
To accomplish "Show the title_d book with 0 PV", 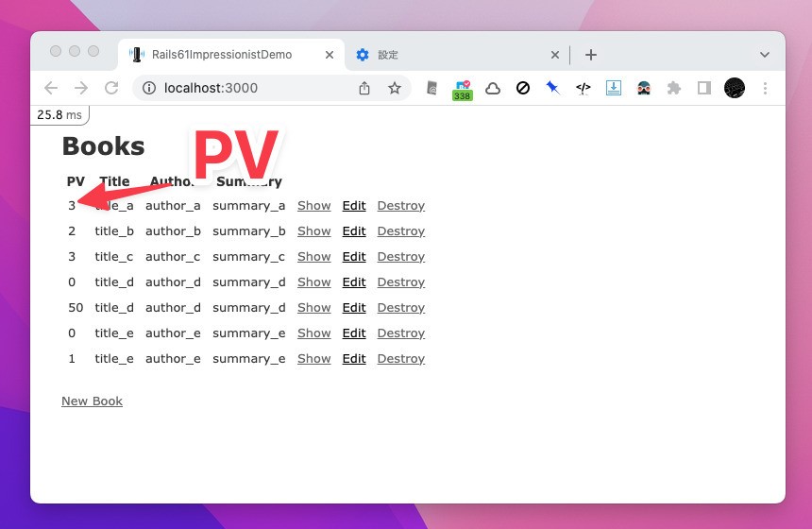I will pos(313,282).
